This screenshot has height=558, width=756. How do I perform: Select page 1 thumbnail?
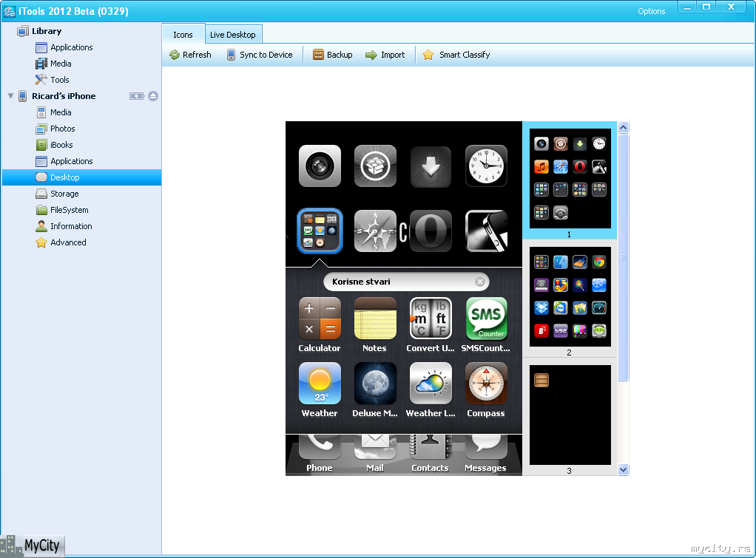coord(570,179)
